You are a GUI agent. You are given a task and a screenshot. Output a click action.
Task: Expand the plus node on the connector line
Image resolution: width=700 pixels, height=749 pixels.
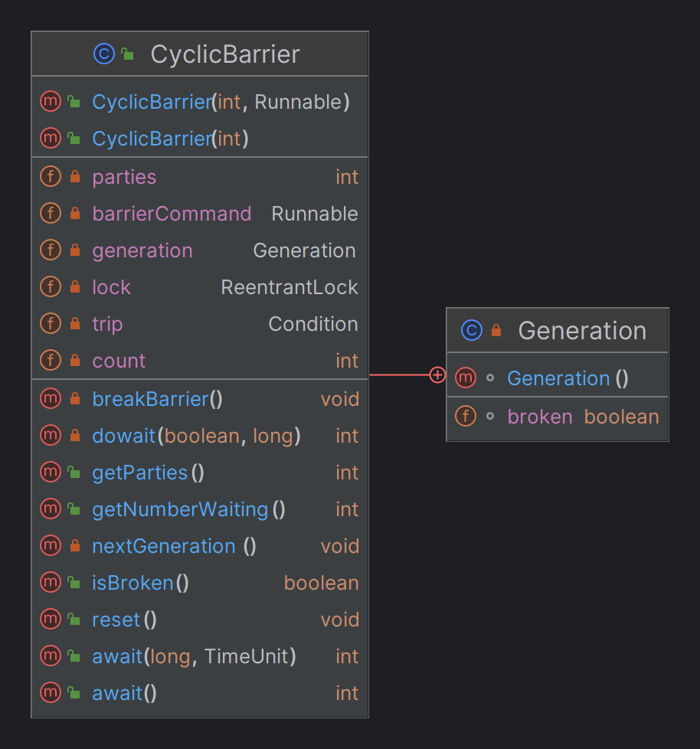coord(437,375)
